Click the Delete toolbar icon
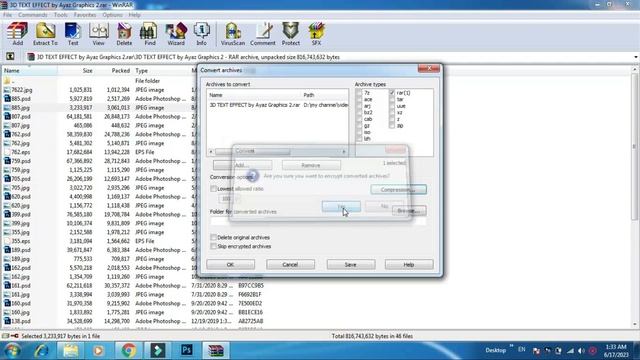Viewport: 640px width, 360px height. 124,34
